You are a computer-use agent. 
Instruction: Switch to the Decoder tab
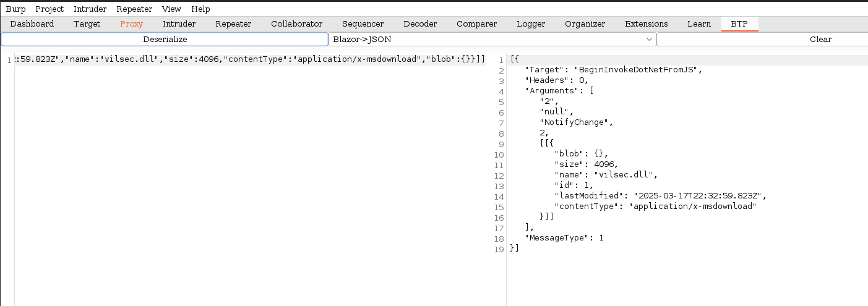420,24
